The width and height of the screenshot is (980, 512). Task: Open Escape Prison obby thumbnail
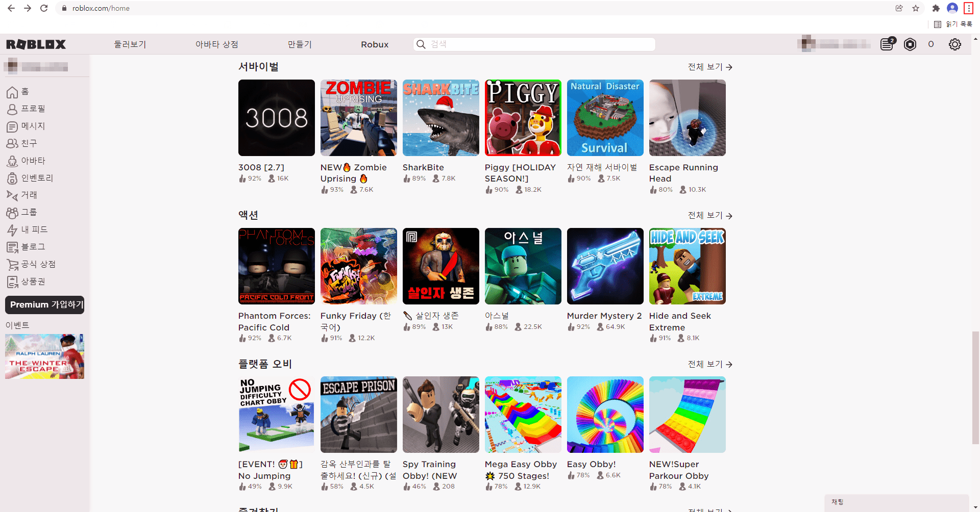pos(359,415)
